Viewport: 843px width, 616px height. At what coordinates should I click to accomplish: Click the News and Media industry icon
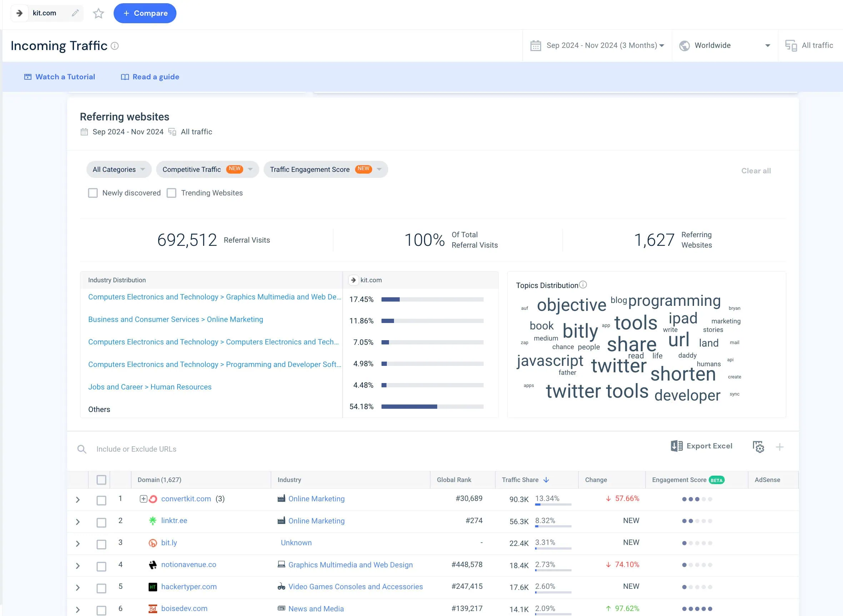[281, 608]
